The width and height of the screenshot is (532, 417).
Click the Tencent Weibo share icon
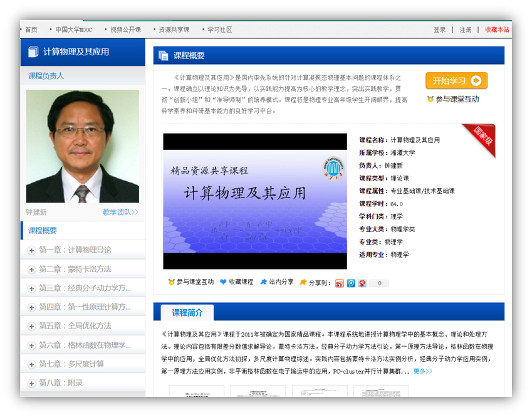[x=351, y=283]
